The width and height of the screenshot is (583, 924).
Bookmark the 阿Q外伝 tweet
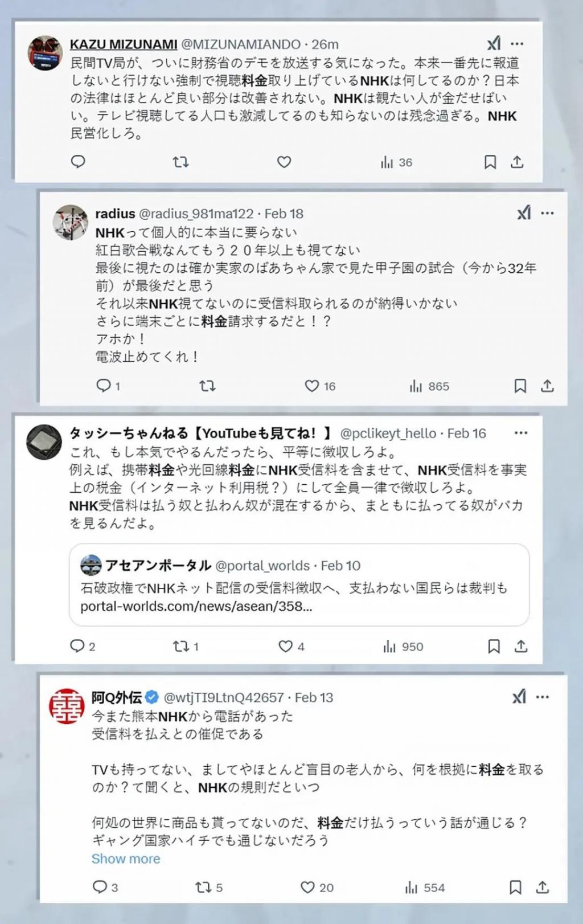(515, 887)
